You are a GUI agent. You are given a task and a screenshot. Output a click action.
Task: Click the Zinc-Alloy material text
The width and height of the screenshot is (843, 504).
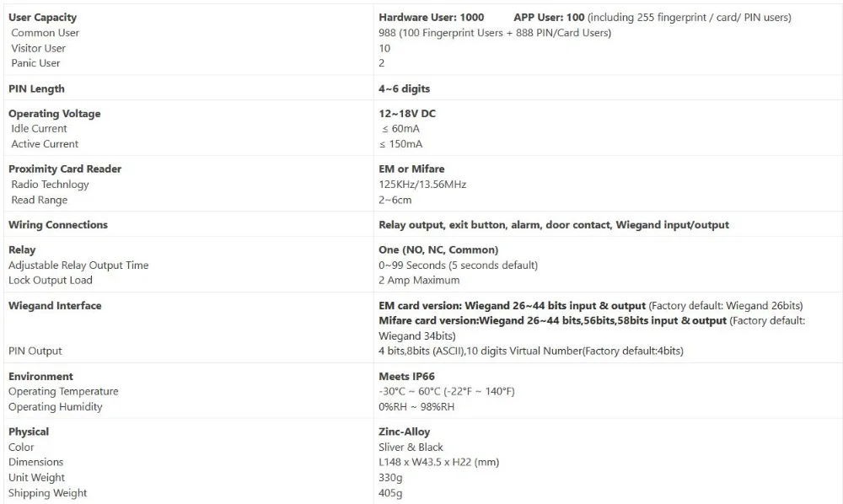pyautogui.click(x=405, y=432)
